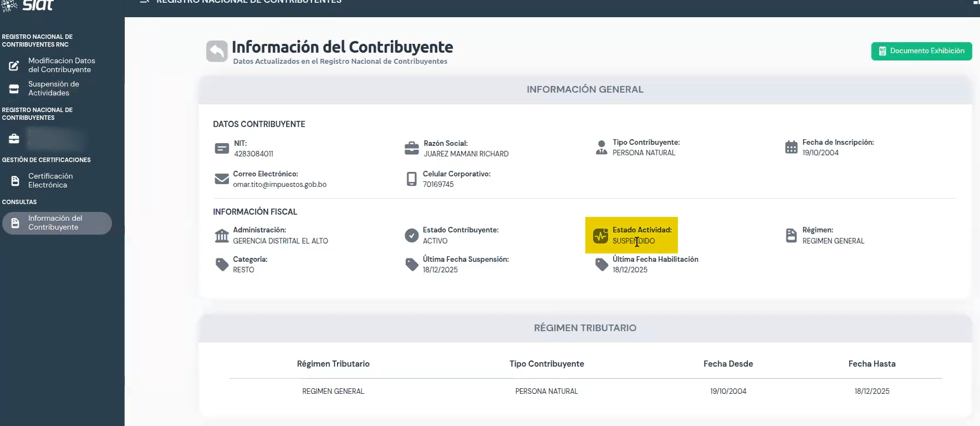Click the Correo Electrónico envelope icon
Screen dimensions: 980x426
(x=222, y=179)
